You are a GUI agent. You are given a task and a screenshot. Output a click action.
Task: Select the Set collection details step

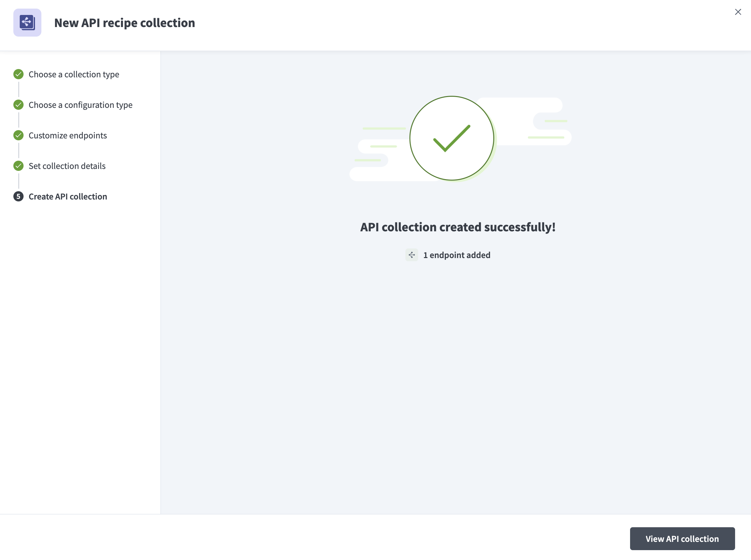(x=67, y=165)
